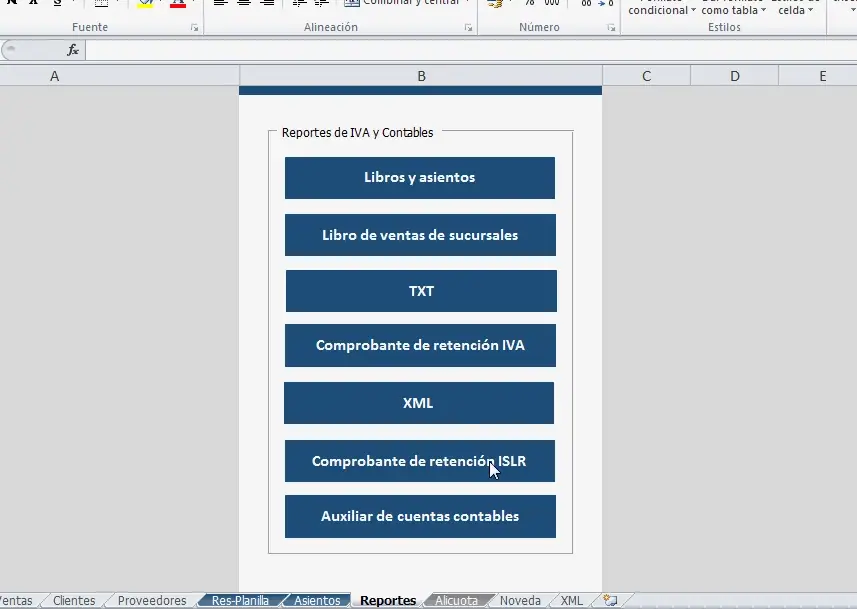Viewport: 857px width, 609px height.
Task: Switch to the Noveda sheet tab
Action: (x=520, y=600)
